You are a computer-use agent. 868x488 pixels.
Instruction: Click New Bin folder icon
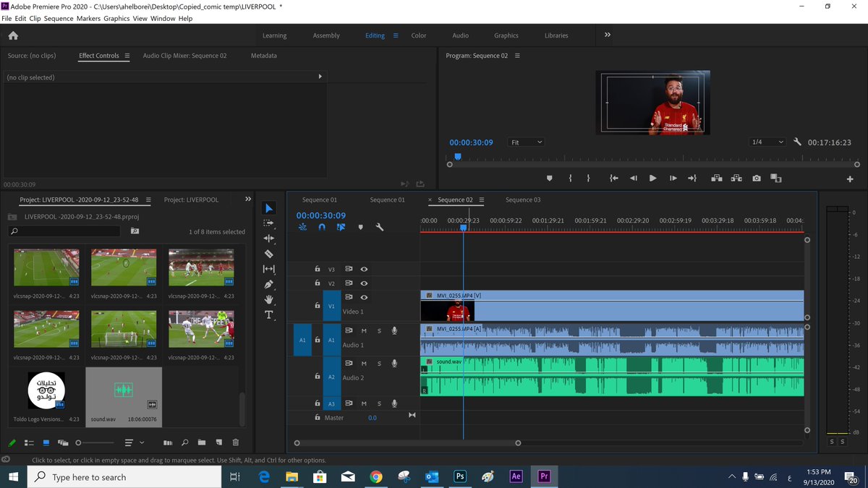pos(202,442)
